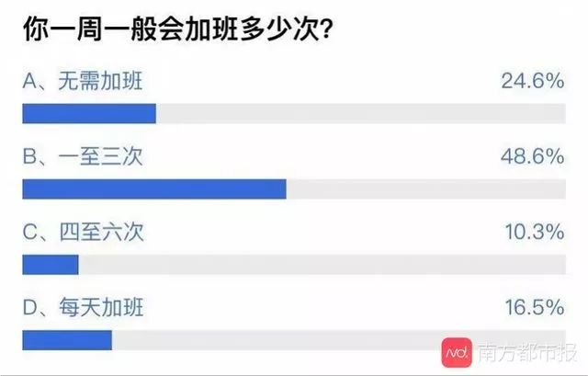Click the 48.6% result value

tap(531, 156)
